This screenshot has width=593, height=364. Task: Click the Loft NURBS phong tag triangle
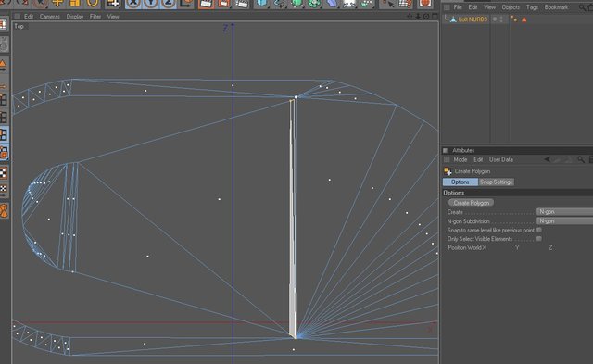[524, 19]
